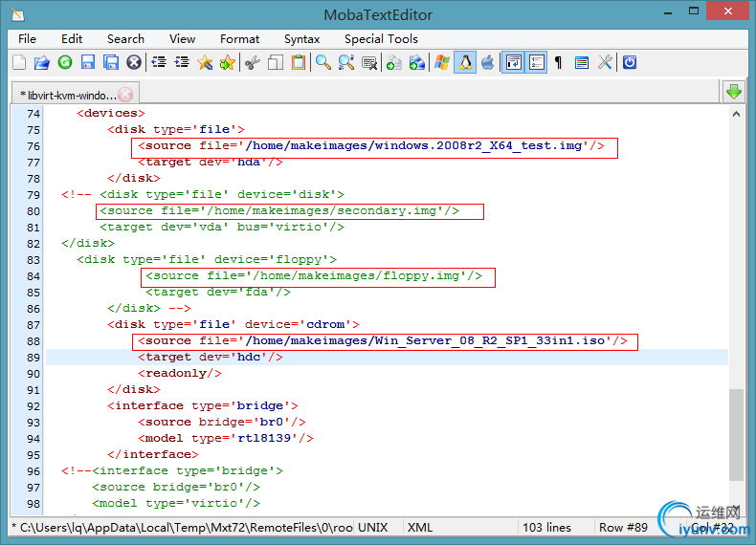Click the Save all files icon

[111, 63]
